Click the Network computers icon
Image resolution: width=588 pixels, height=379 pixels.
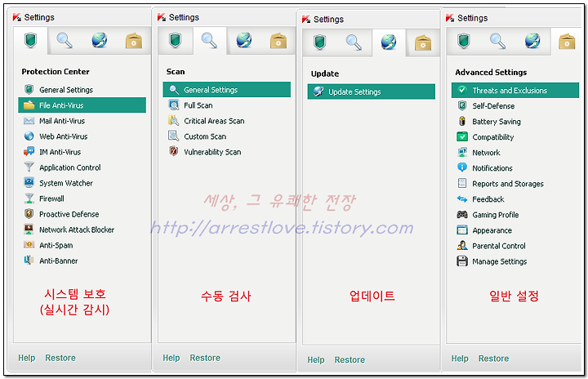click(x=462, y=152)
